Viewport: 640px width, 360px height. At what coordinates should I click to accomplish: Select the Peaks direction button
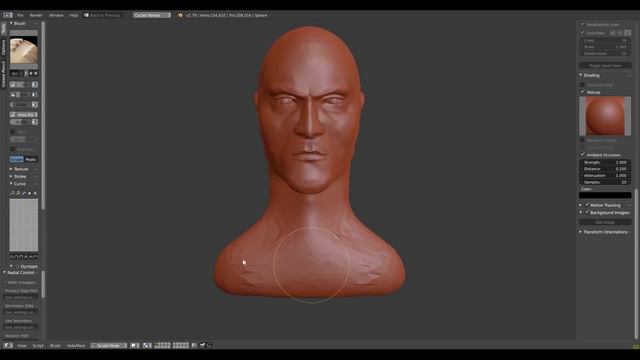tap(31, 159)
